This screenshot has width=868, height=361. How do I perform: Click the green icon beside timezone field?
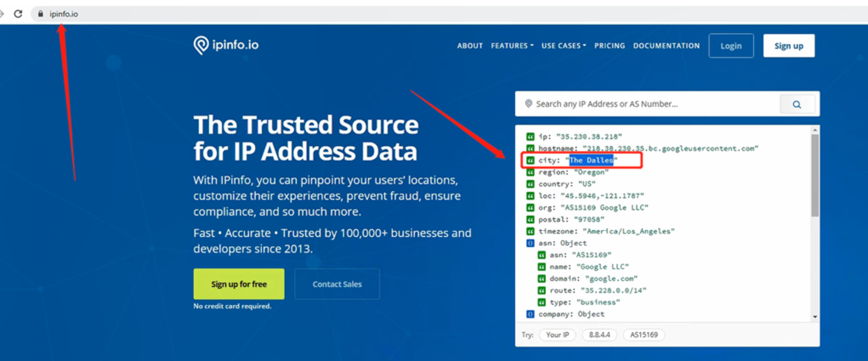pos(530,231)
